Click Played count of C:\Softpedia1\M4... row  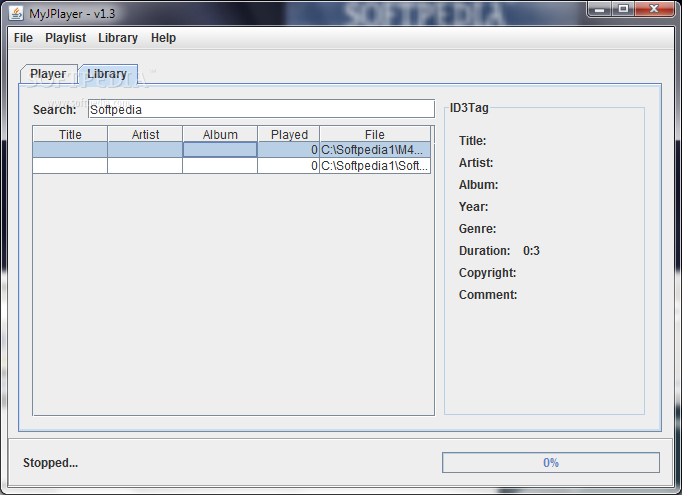point(289,150)
